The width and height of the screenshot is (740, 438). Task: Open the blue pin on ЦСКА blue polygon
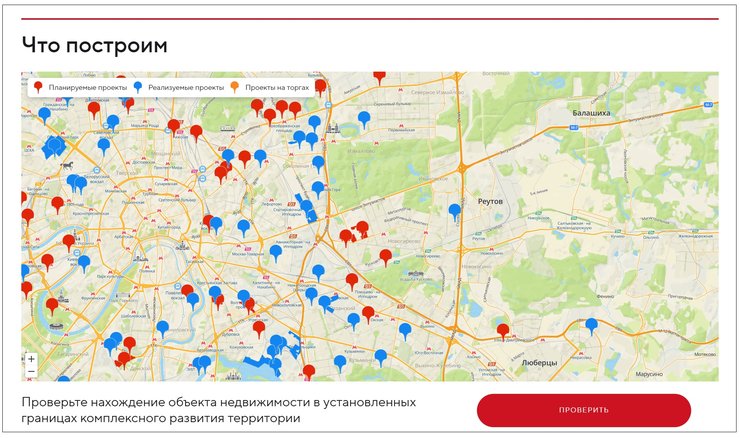55,146
